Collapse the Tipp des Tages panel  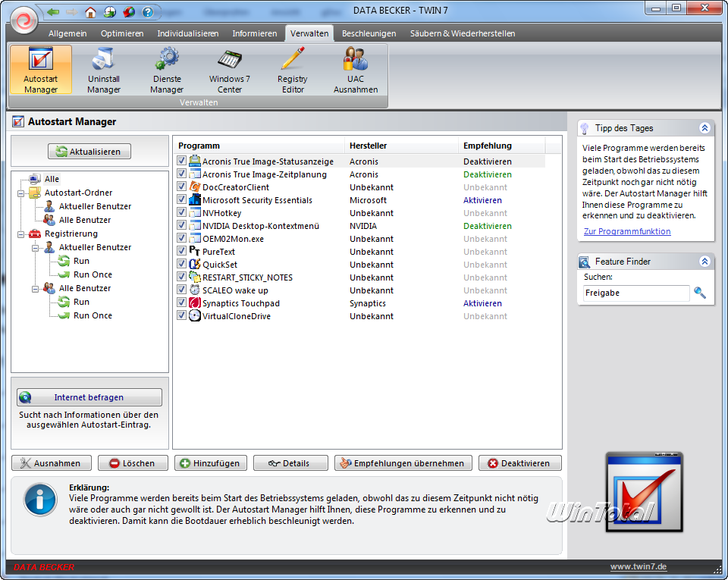tap(704, 129)
